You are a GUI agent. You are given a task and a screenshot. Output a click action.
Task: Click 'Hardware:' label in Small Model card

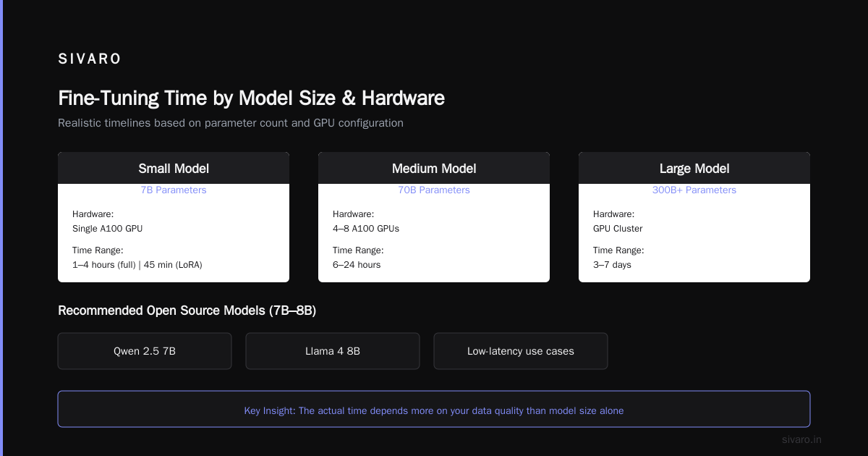[93, 214]
